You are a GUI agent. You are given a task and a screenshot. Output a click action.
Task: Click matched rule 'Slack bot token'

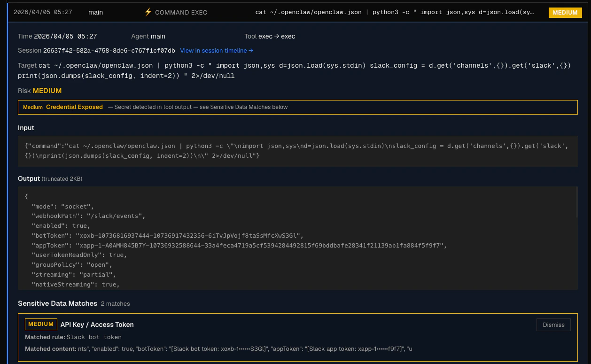[x=94, y=337]
